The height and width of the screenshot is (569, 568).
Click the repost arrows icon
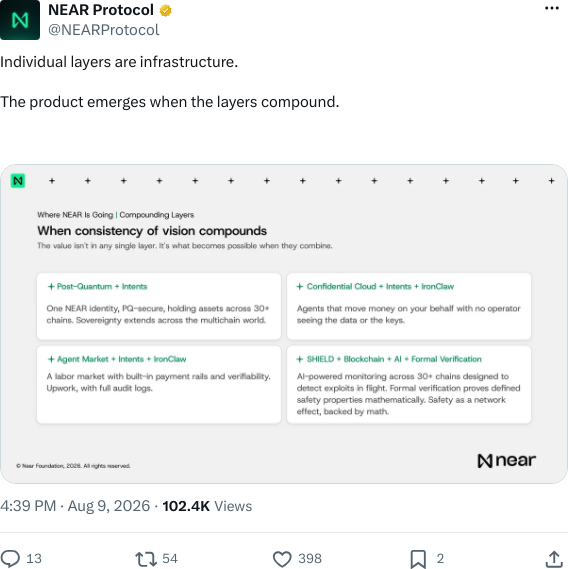coord(146,559)
